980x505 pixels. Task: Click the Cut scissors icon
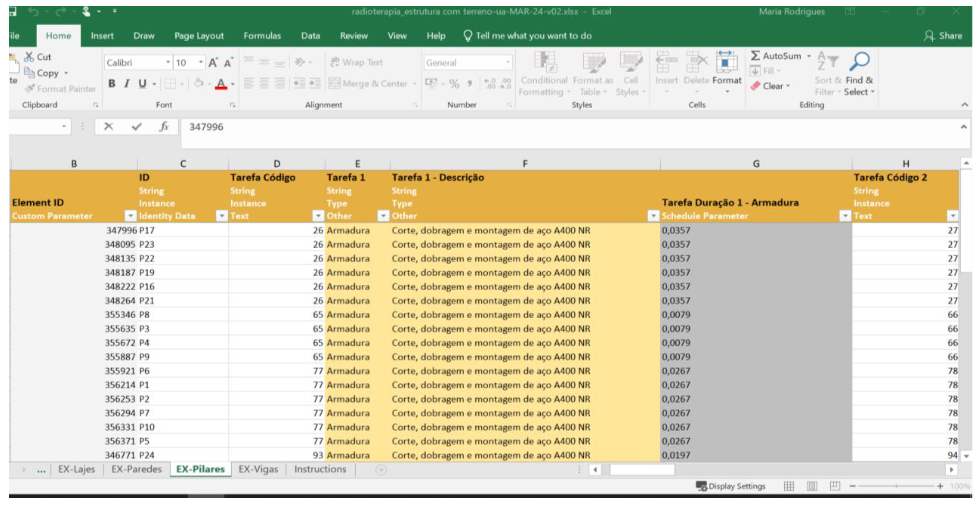pos(29,57)
